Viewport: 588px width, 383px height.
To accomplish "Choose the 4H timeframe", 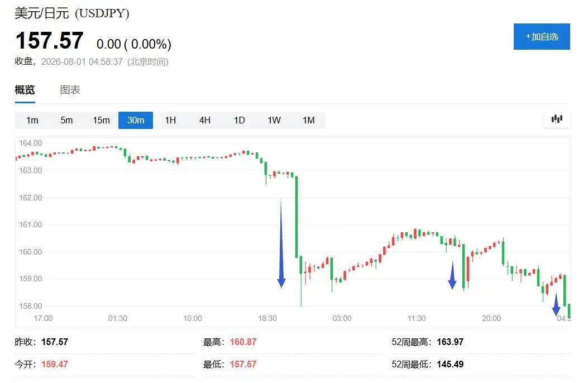I will point(205,120).
